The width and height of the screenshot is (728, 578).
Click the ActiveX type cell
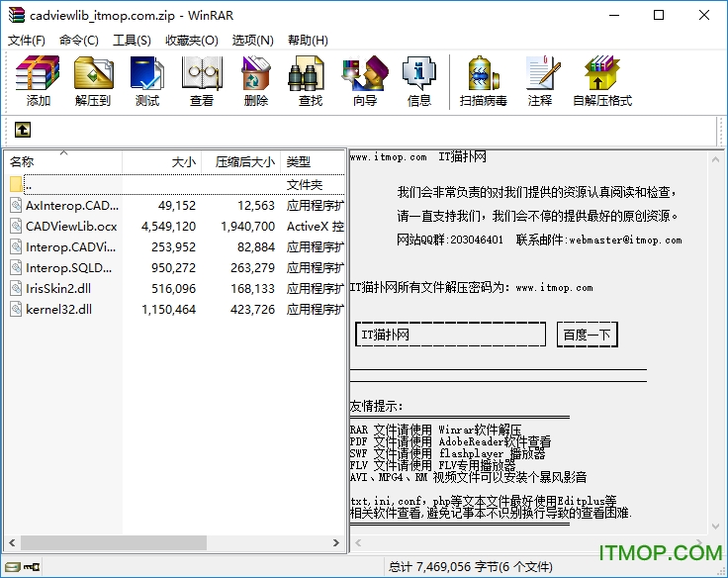point(316,227)
